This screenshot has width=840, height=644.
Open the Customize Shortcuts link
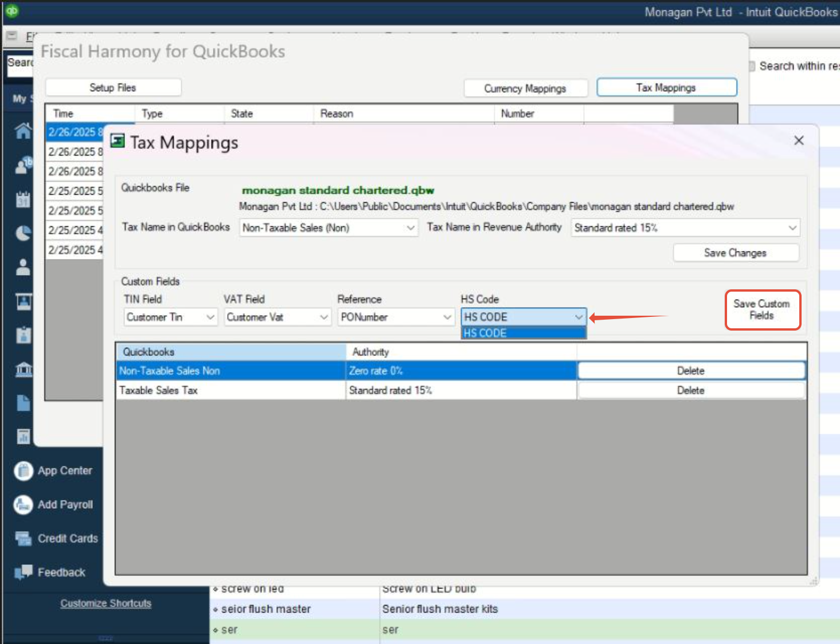click(106, 603)
